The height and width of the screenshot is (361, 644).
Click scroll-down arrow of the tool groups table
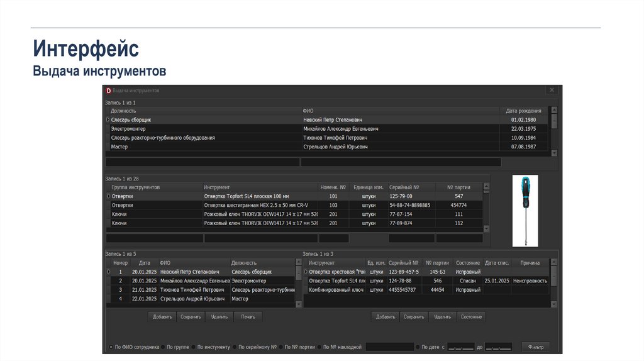pyautogui.click(x=486, y=229)
